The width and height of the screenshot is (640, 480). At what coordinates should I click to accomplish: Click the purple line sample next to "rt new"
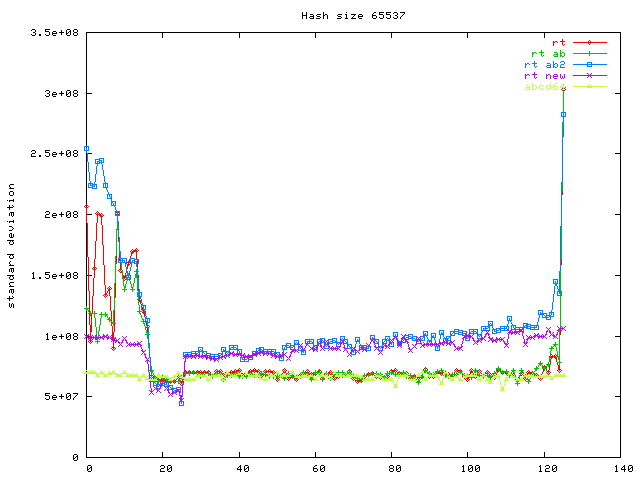(590, 76)
